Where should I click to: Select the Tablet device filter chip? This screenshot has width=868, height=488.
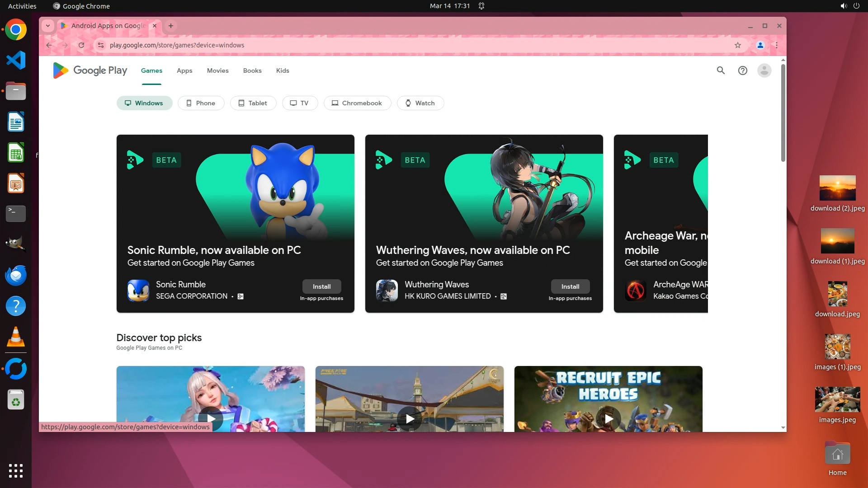click(x=253, y=103)
